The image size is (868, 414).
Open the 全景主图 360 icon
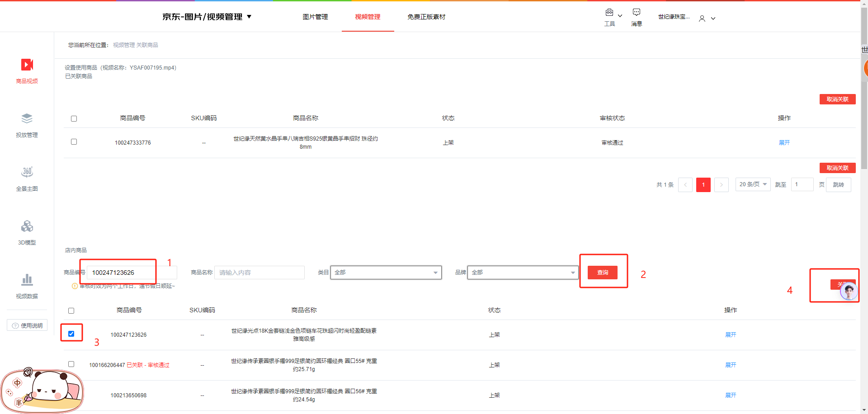click(x=27, y=172)
